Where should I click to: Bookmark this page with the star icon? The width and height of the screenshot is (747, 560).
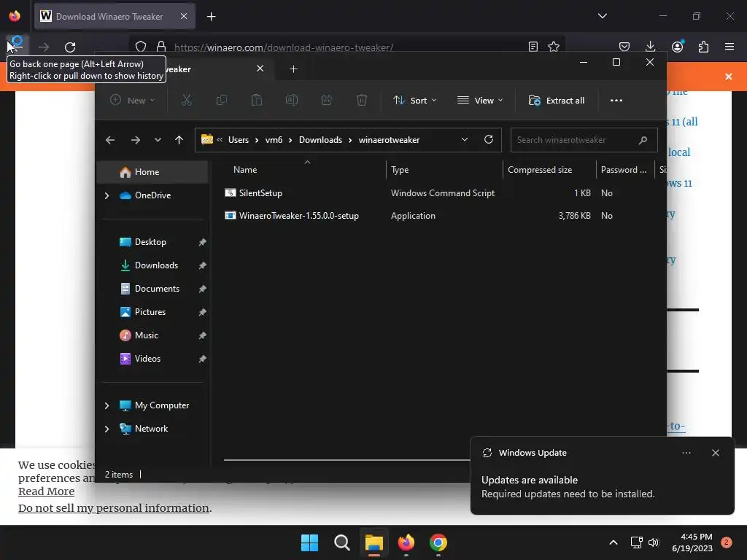[553, 47]
